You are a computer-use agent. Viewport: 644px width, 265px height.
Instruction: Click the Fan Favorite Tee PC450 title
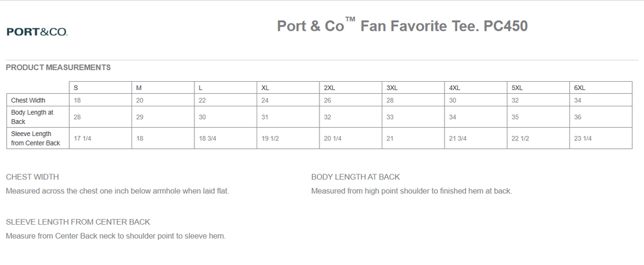402,26
